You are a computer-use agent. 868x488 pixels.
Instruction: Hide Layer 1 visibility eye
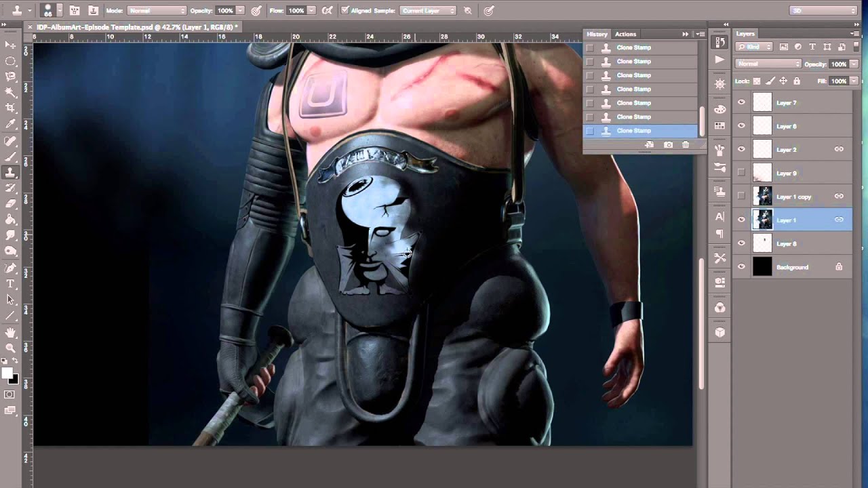[741, 220]
